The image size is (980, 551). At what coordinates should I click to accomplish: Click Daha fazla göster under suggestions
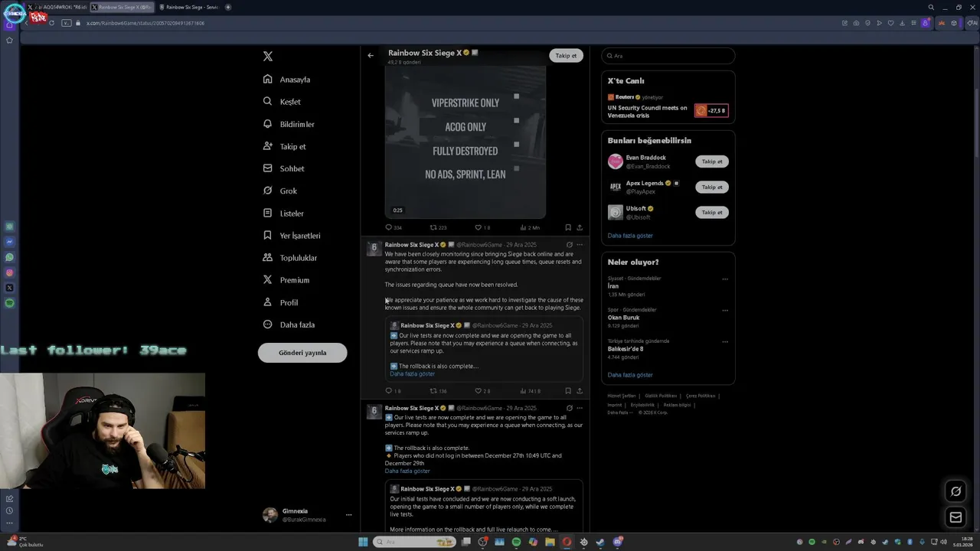pos(630,236)
